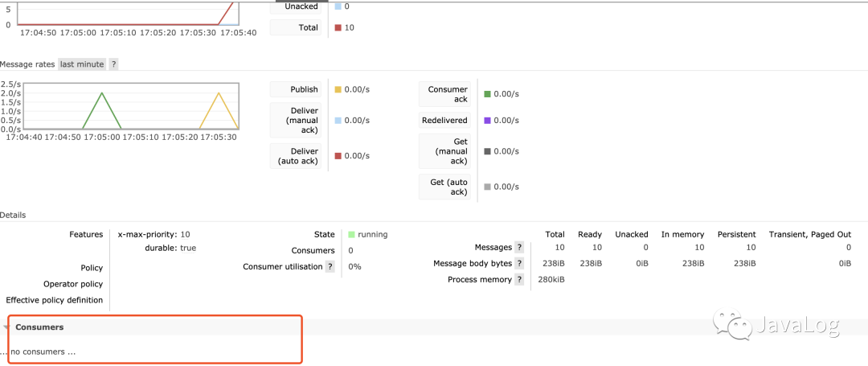868x366 pixels.
Task: Open the Consumer utilisation help icon
Action: coord(330,266)
